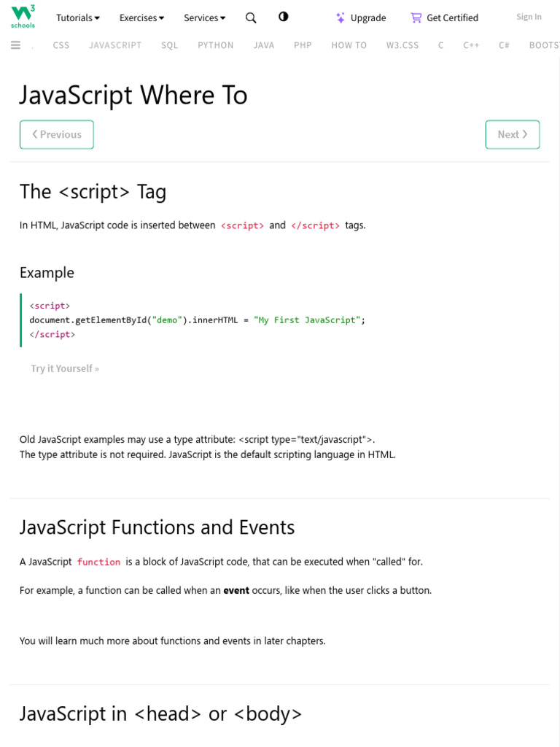This screenshot has width=560, height=747.
Task: Open the HOW TO tab
Action: pyautogui.click(x=349, y=45)
